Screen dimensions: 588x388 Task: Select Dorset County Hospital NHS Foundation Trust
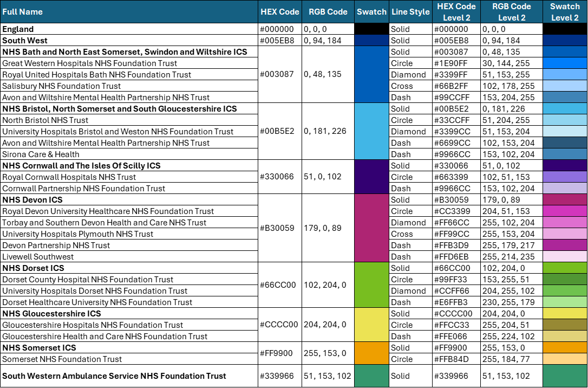(129, 279)
